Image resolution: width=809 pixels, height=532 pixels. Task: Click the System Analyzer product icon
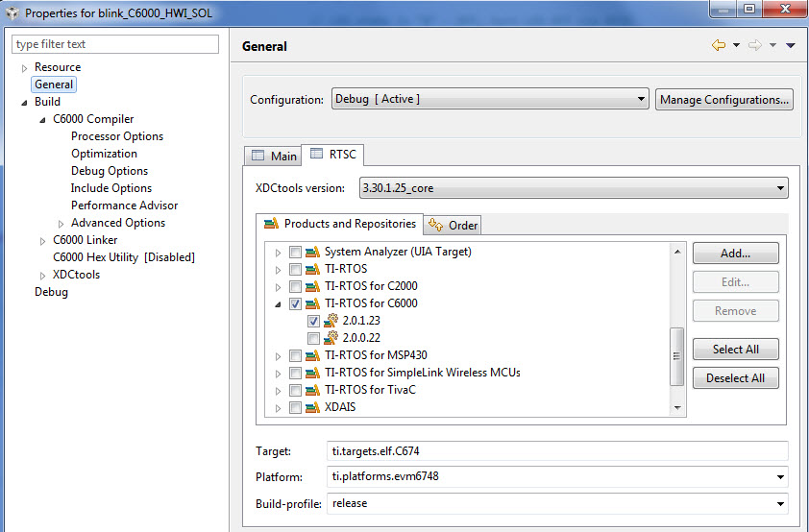(312, 253)
